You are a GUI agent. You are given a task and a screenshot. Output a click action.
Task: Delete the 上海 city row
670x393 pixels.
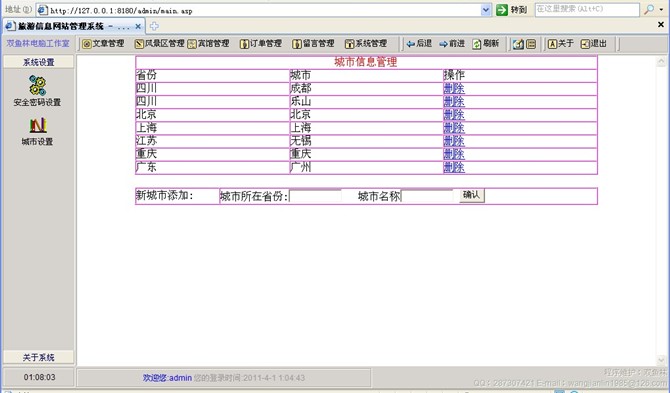pos(454,128)
